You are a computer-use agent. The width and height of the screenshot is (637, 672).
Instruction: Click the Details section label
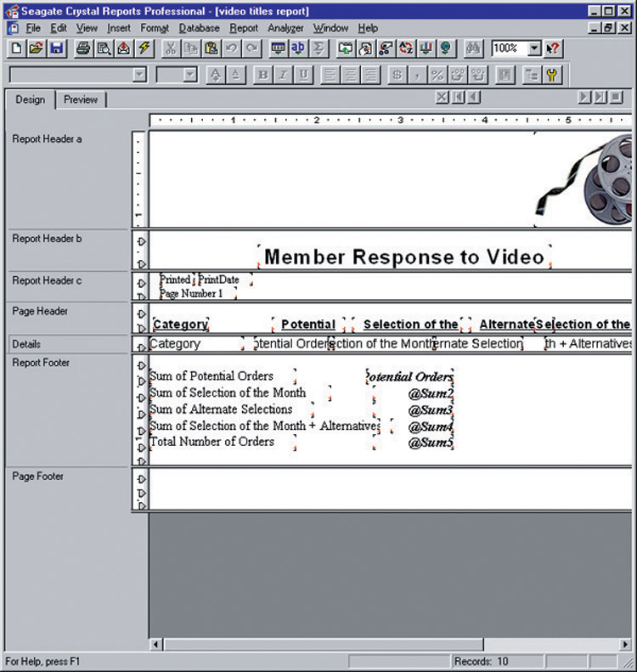26,344
